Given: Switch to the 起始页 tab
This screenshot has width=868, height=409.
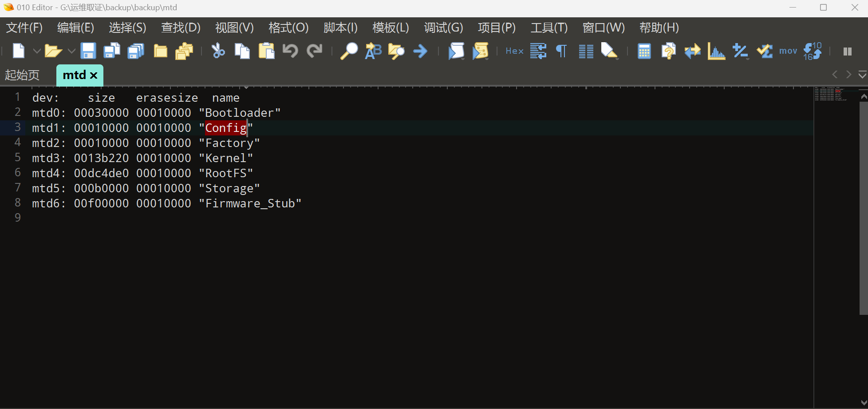Looking at the screenshot, I should [x=22, y=75].
